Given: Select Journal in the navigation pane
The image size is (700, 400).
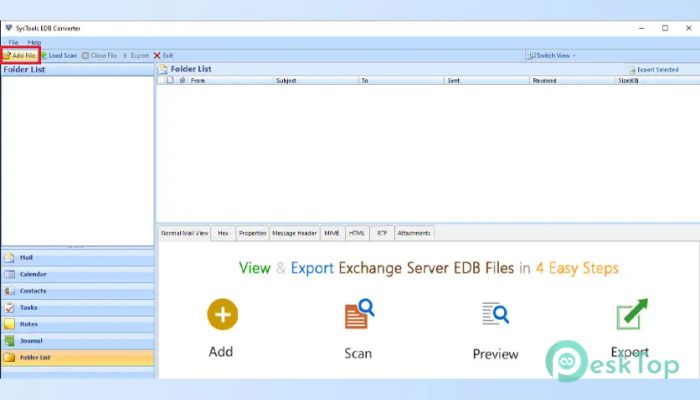Looking at the screenshot, I should click(78, 341).
